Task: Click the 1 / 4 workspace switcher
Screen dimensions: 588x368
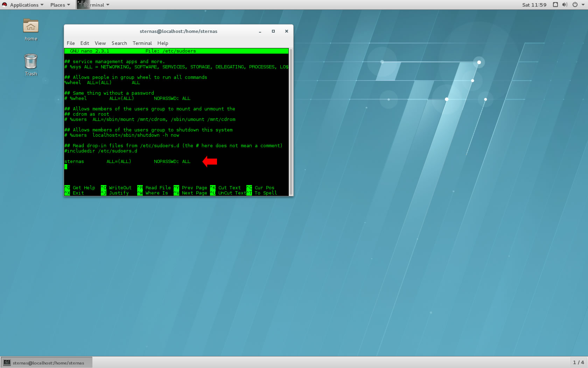Action: click(x=578, y=362)
